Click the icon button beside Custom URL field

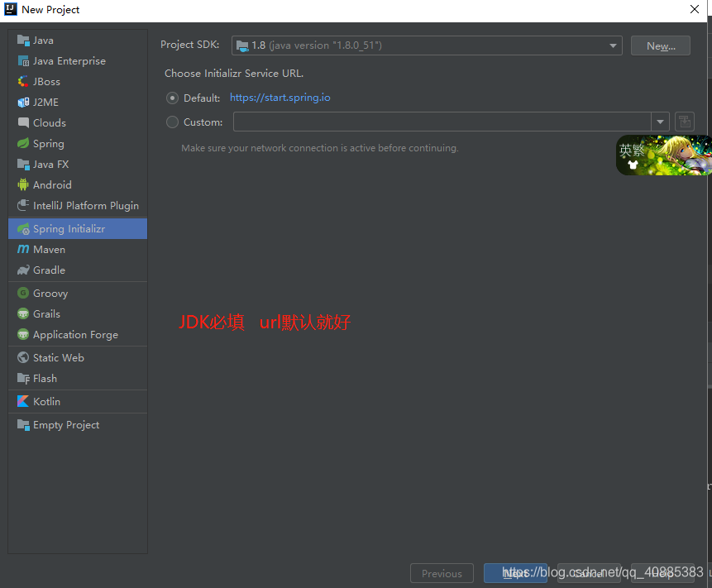click(685, 122)
